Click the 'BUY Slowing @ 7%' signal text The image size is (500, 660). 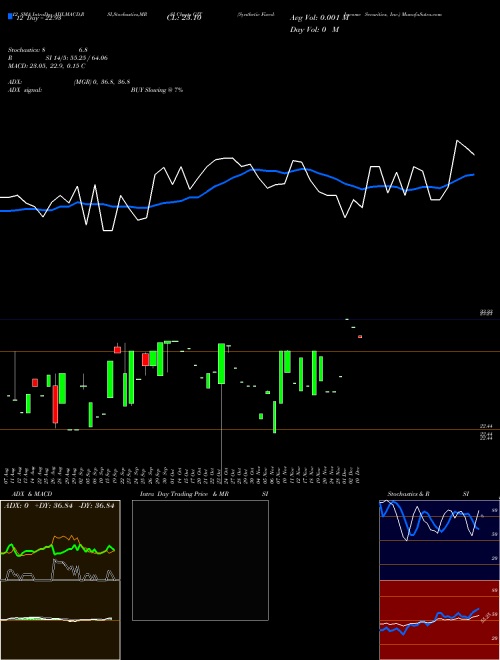point(157,90)
